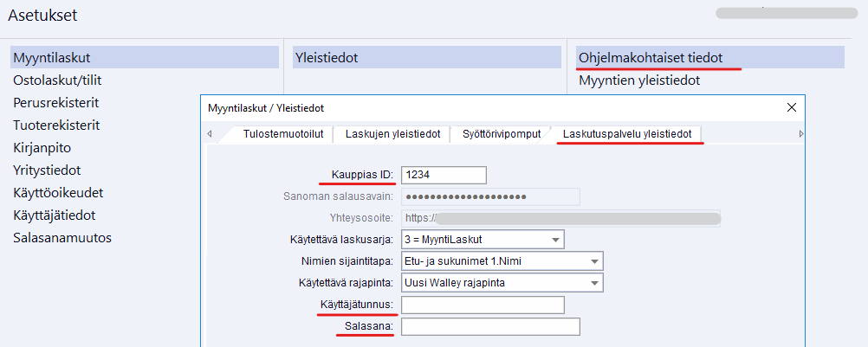Select the Syöttörivipomput tab
The image size is (868, 347).
[502, 134]
